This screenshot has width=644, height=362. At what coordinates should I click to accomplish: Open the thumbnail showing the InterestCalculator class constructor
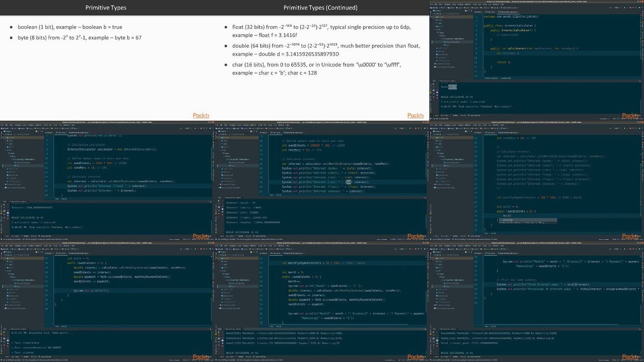[x=537, y=60]
